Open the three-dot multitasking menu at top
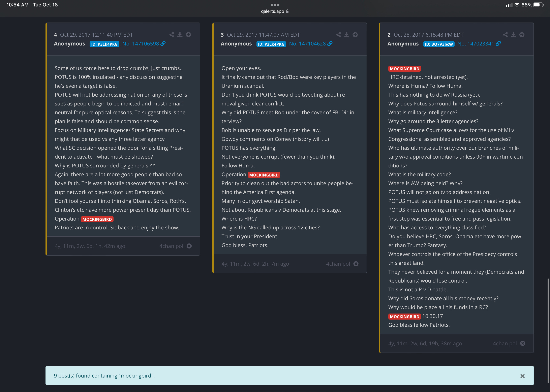The width and height of the screenshot is (550, 392). 275,5
